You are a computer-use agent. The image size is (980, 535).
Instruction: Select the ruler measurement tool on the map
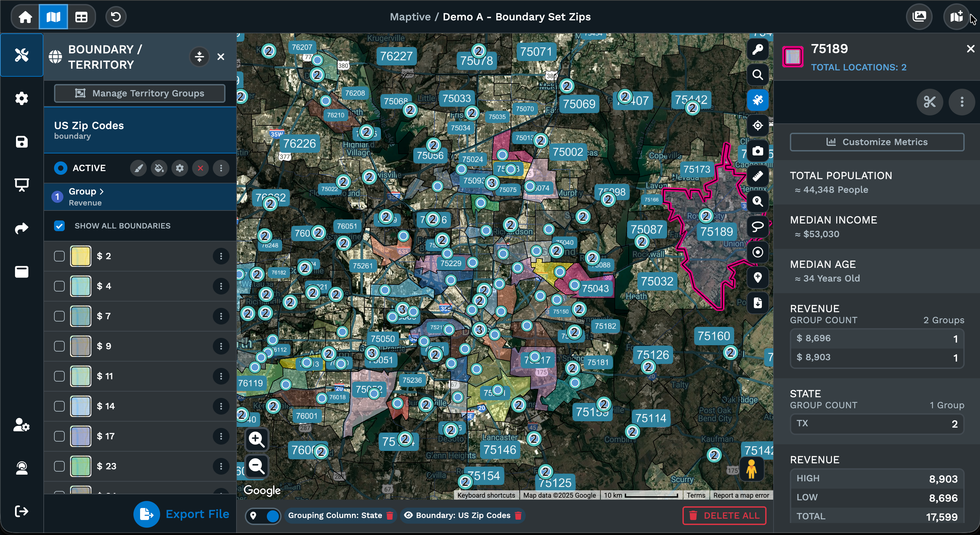758,176
